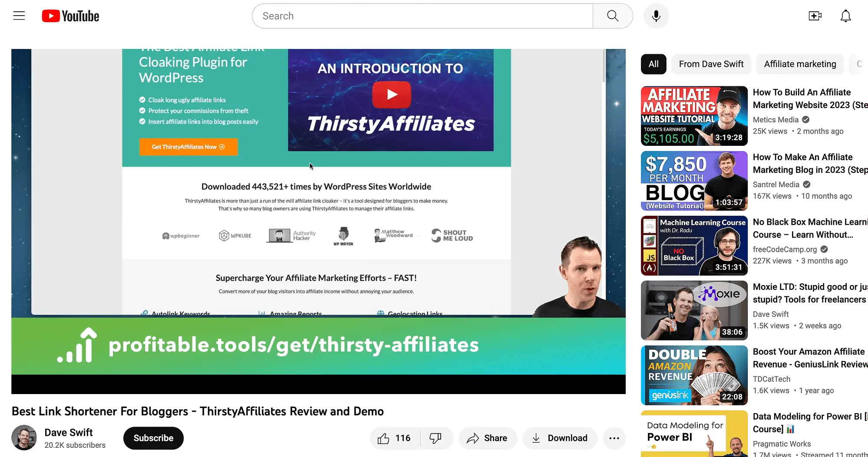Open Machine Learning Course thumbnail

coord(694,246)
